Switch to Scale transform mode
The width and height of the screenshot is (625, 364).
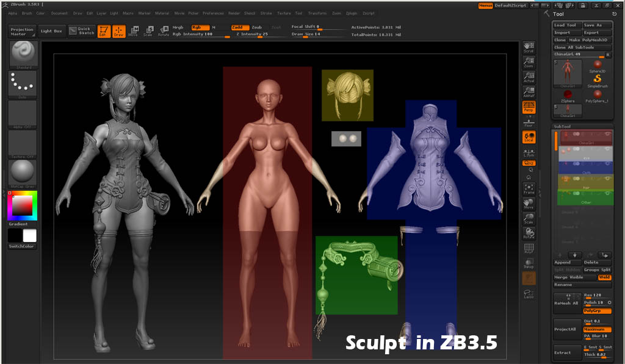point(148,31)
